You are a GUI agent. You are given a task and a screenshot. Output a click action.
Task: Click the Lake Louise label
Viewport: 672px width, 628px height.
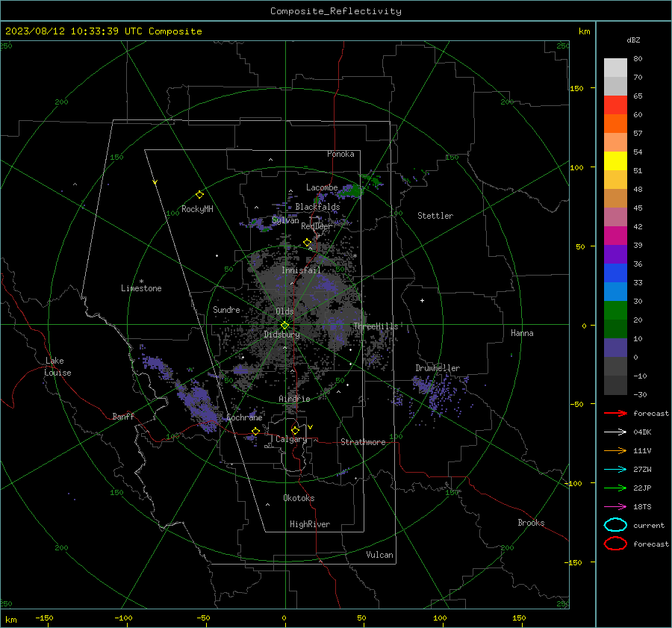click(58, 367)
